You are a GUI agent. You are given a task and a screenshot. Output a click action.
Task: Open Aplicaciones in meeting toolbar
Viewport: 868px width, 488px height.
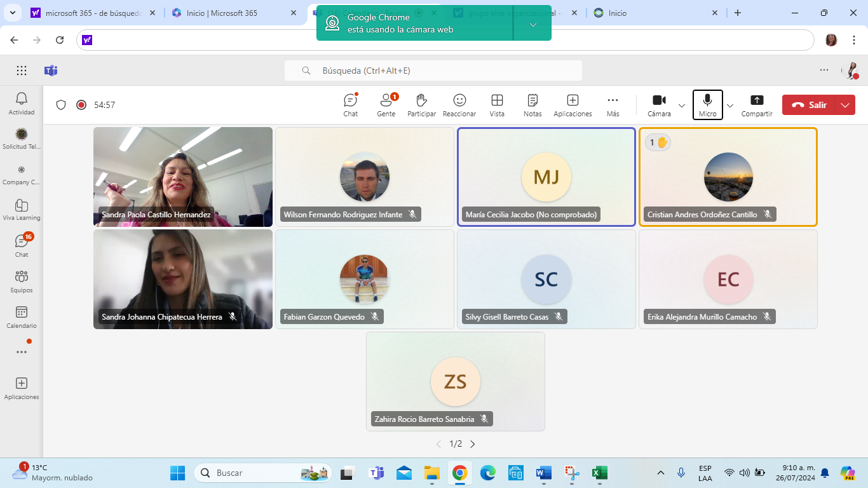click(x=573, y=105)
